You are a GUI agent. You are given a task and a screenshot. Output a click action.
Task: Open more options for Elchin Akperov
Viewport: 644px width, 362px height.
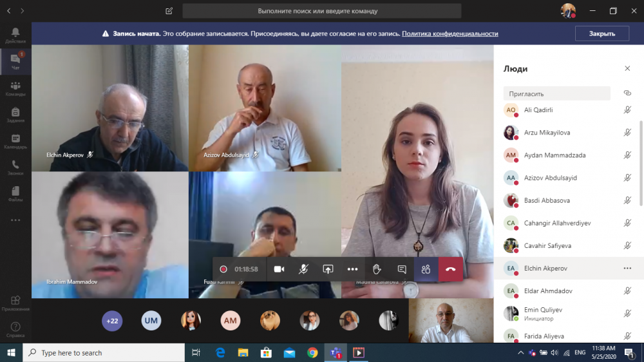point(627,269)
